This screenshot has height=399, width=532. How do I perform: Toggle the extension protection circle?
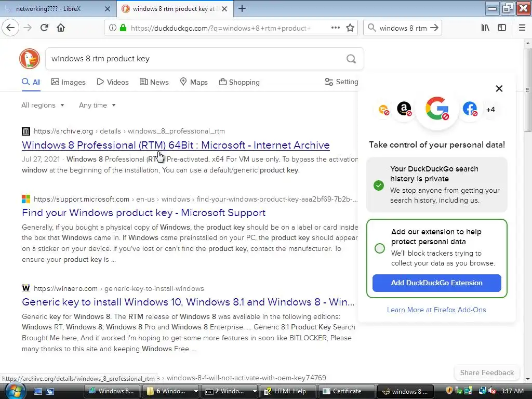[380, 248]
